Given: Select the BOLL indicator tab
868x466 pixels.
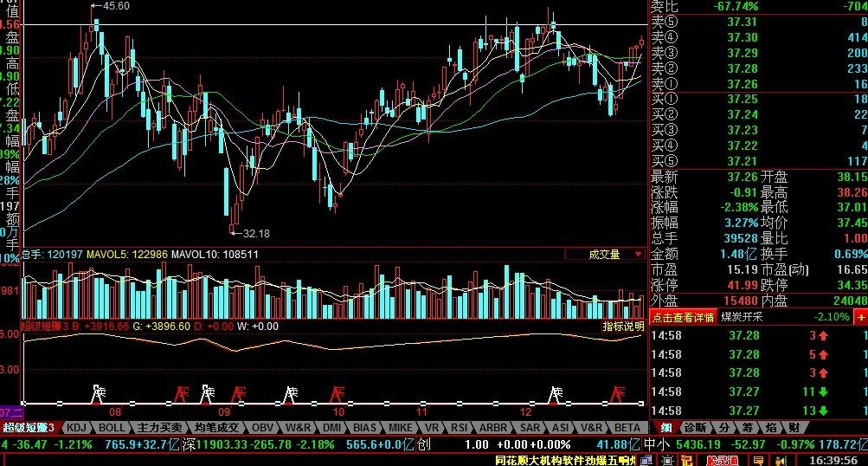Looking at the screenshot, I should click(x=112, y=428).
